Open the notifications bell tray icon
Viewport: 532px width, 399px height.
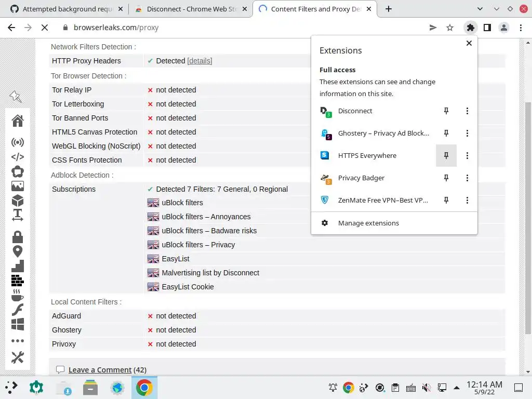[333, 388]
